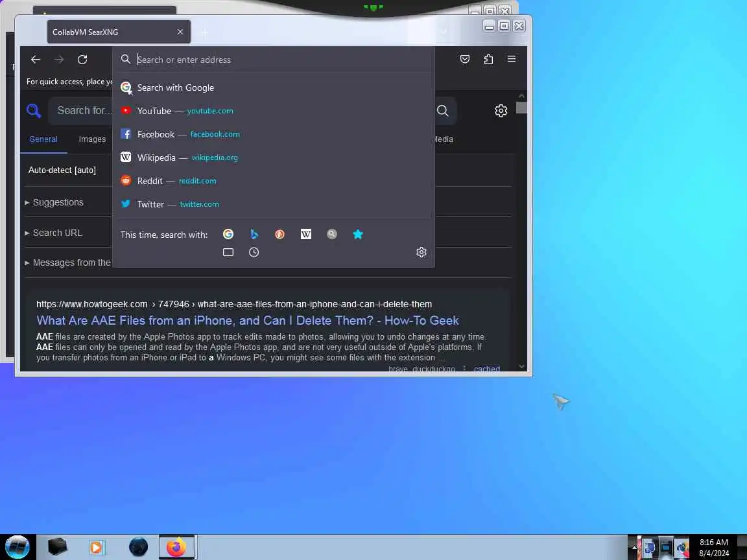Open the black box taskbar icon
This screenshot has width=747, height=560.
[57, 547]
